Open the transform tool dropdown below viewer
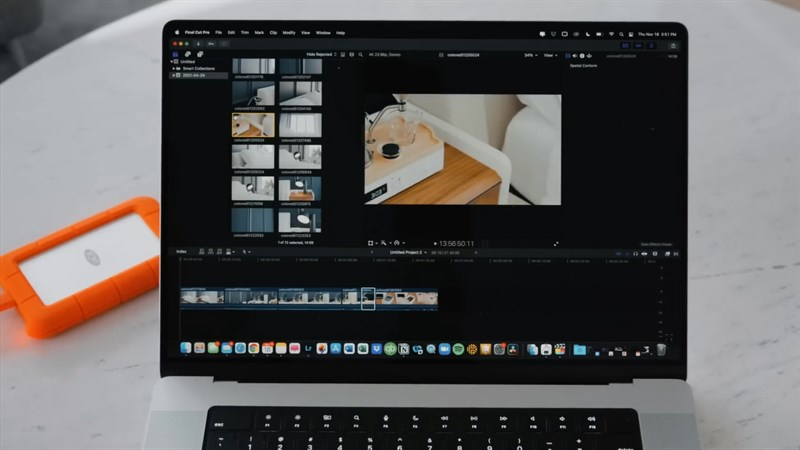 click(x=372, y=243)
